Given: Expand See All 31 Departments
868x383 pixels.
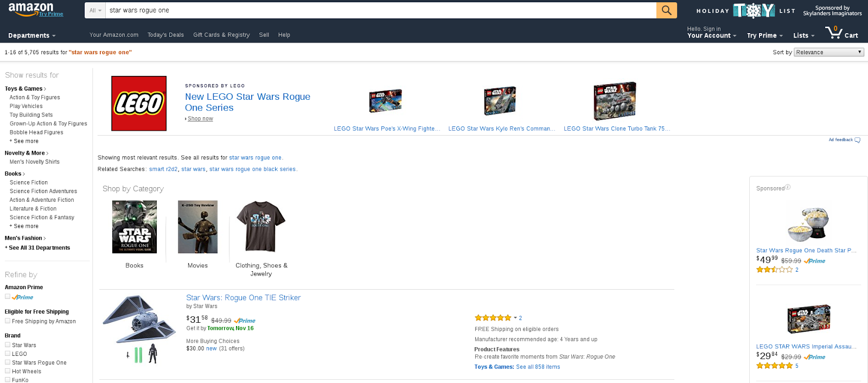Looking at the screenshot, I should [37, 248].
